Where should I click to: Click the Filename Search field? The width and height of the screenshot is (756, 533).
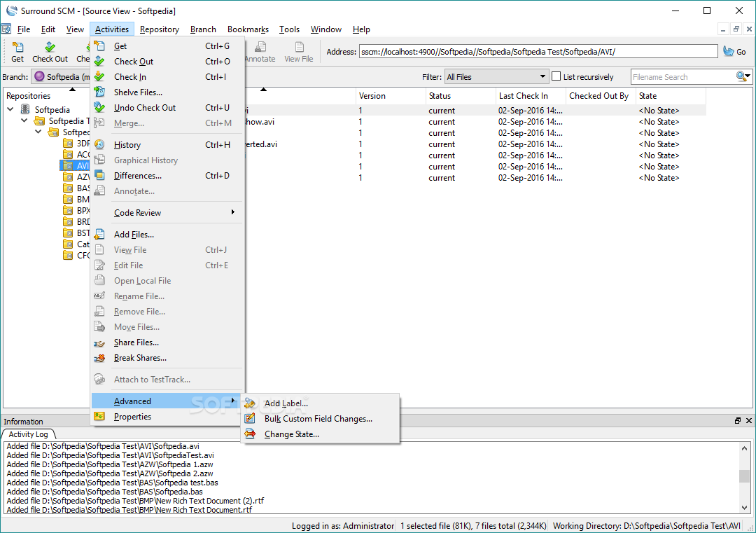[683, 77]
